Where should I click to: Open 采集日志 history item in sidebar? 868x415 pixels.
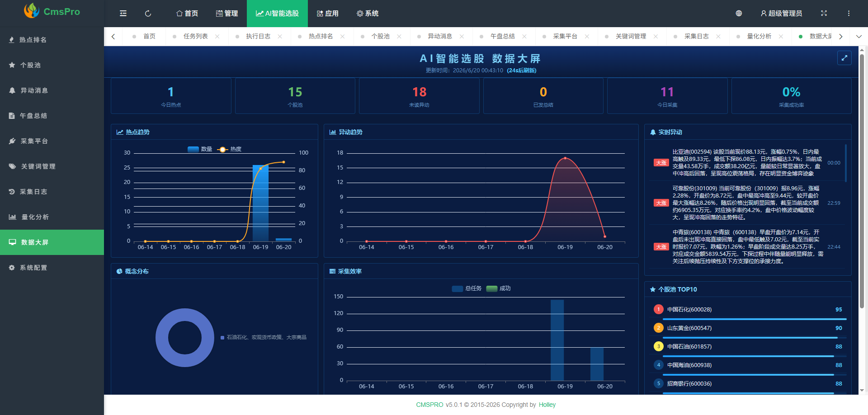point(52,192)
